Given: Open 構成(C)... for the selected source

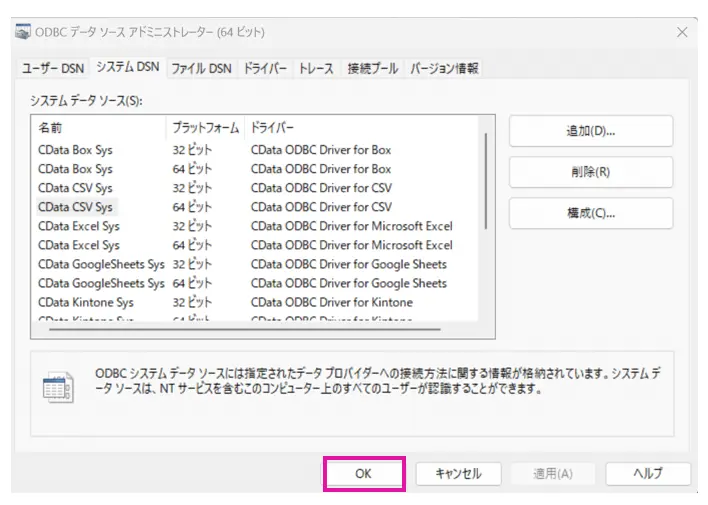Looking at the screenshot, I should [x=591, y=213].
